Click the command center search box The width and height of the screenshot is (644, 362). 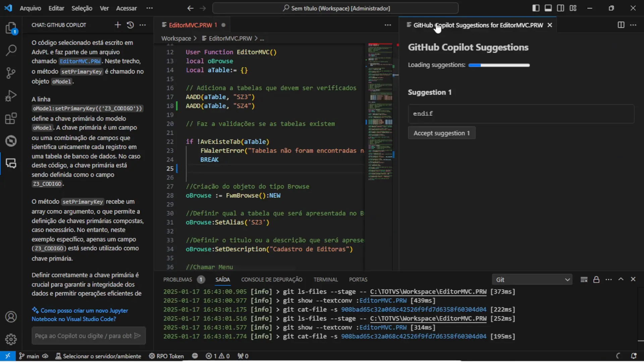(335, 8)
